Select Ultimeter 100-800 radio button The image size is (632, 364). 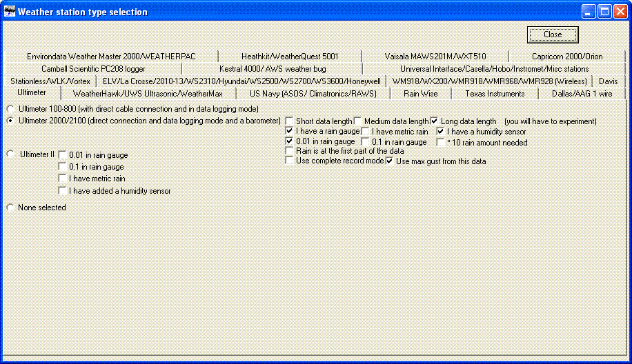(x=10, y=109)
